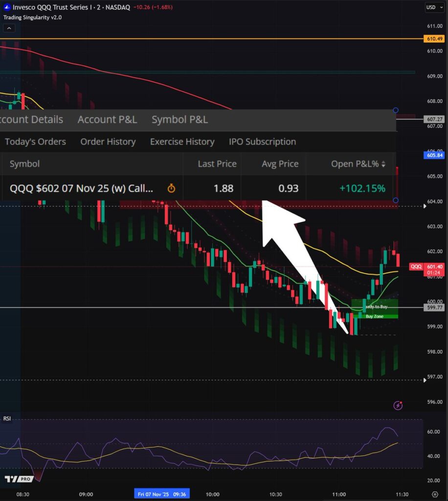Image resolution: width=448 pixels, height=501 pixels.
Task: Click the Open P&L% sort arrows icon
Action: tap(383, 164)
